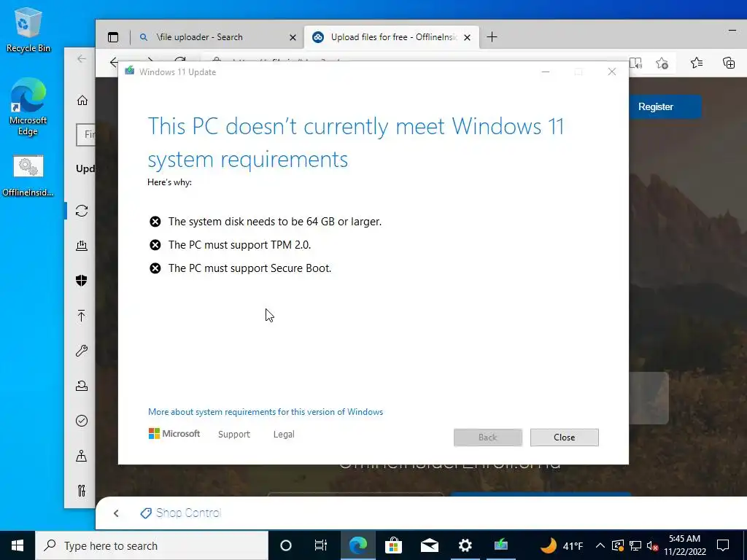Viewport: 747px width, 560px height.
Task: Click the Shop Control item in bottom bar
Action: [x=181, y=513]
